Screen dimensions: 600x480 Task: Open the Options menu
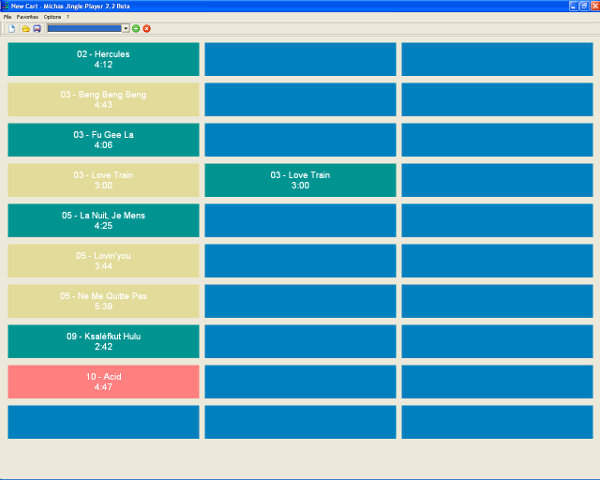(x=52, y=17)
